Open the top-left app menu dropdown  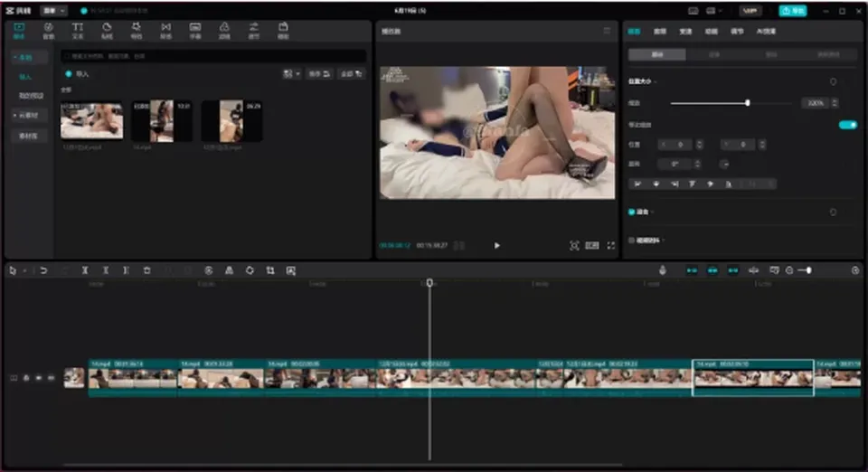(x=55, y=11)
